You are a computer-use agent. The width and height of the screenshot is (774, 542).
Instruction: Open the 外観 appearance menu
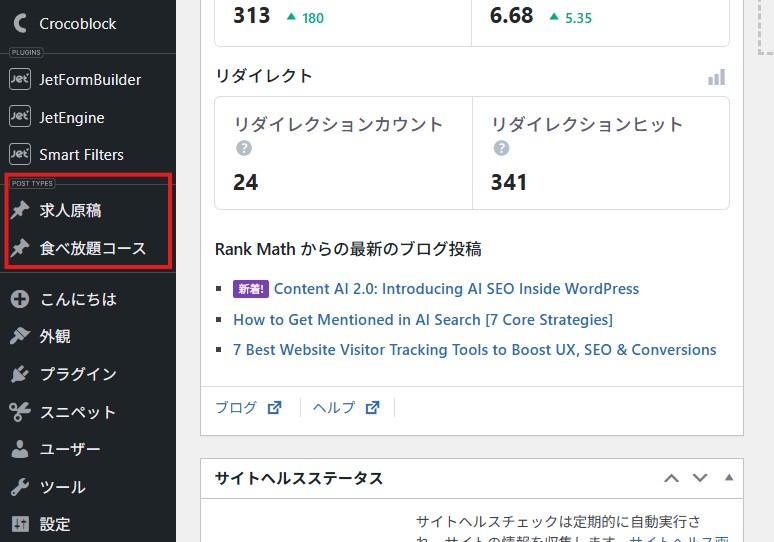[x=54, y=337]
